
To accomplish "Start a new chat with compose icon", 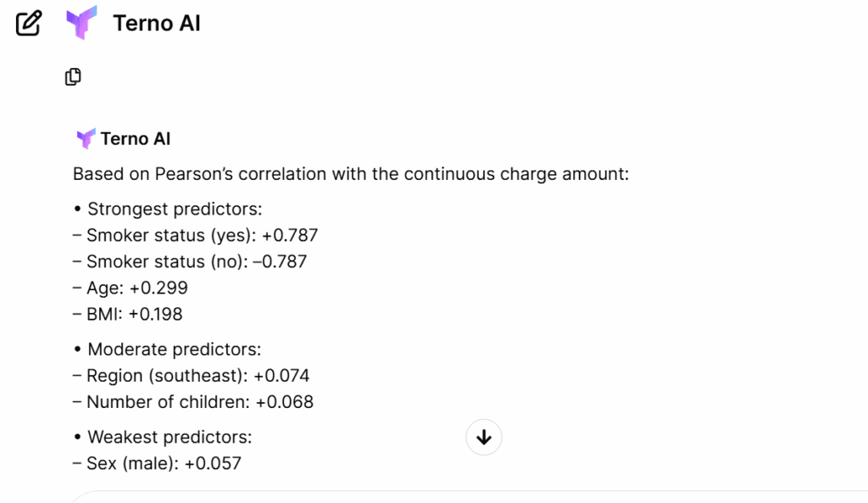I will [29, 24].
